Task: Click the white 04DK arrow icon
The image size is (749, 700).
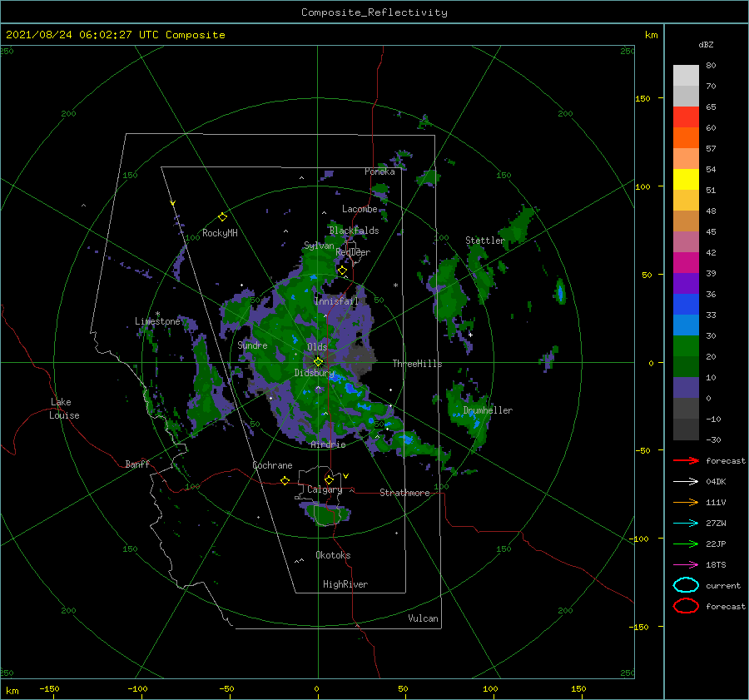Action: (x=686, y=482)
